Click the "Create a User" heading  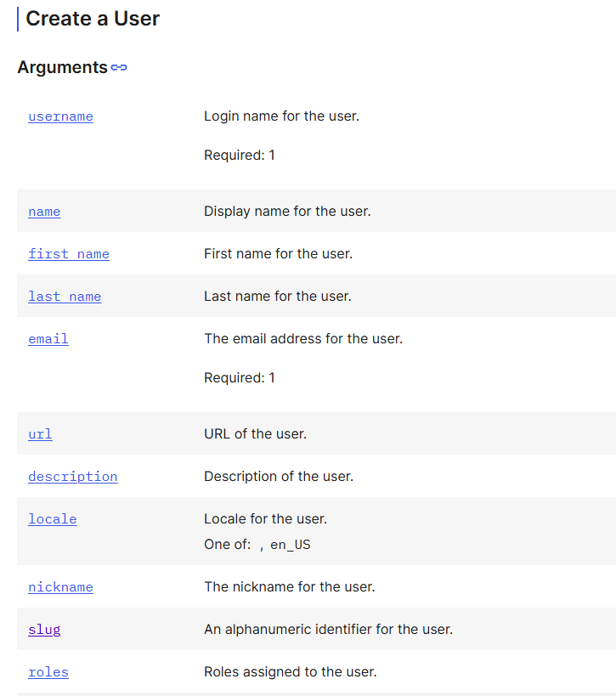click(x=93, y=19)
